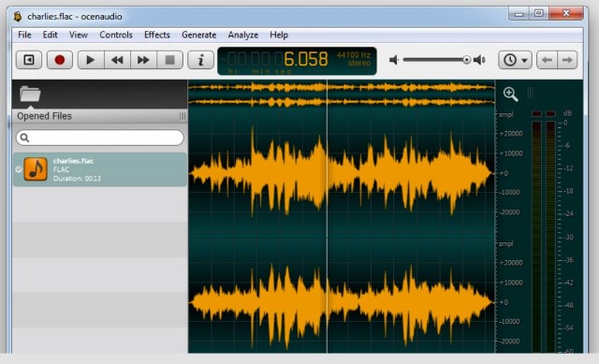Click the zoom magnifier icon by the waveform
Image resolution: width=599 pixels, height=364 pixels.
point(510,94)
